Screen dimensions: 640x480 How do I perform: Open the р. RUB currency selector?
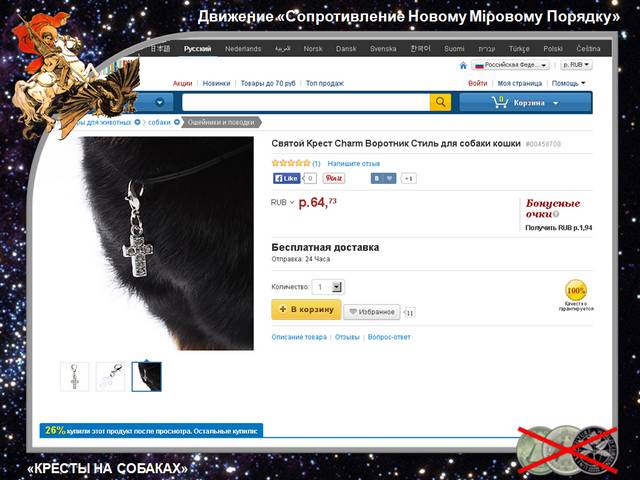click(576, 65)
